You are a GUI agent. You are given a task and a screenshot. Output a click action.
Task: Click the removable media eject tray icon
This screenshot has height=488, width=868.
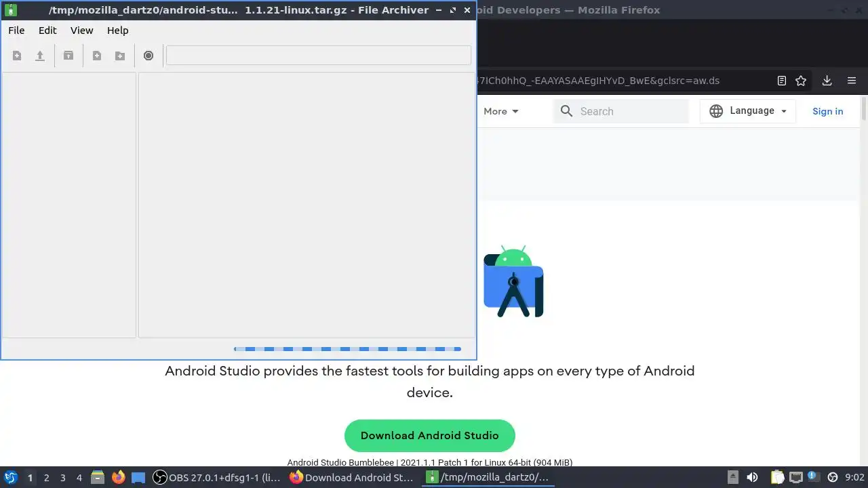coord(732,477)
